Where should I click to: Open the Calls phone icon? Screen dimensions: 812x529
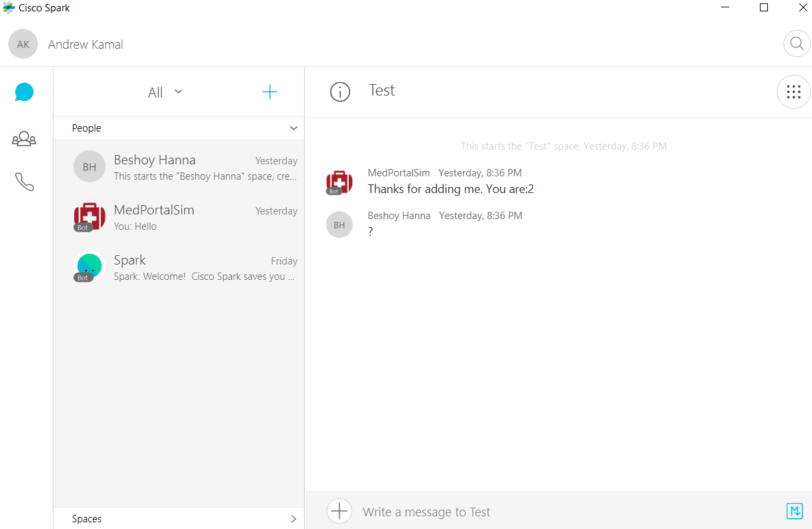coord(24,182)
